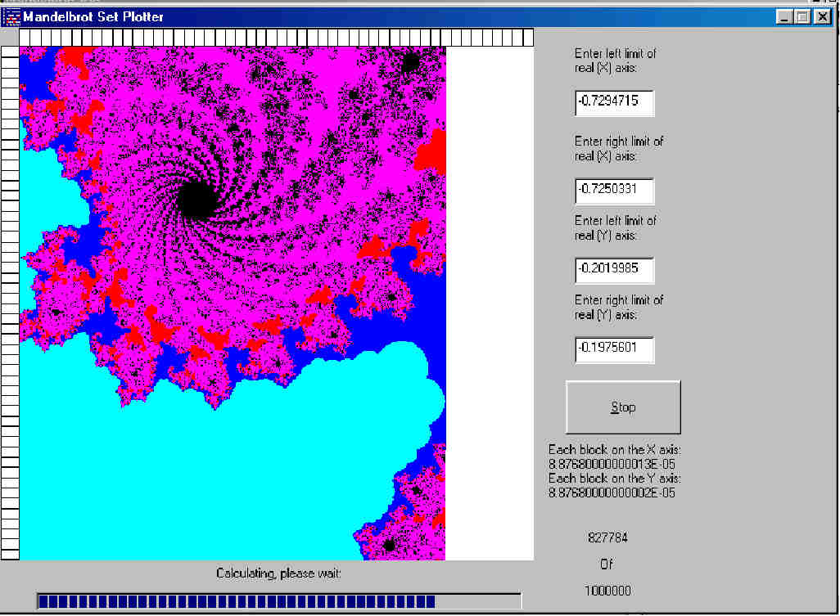
Task: Focus the left Y axis limit field
Action: [614, 271]
